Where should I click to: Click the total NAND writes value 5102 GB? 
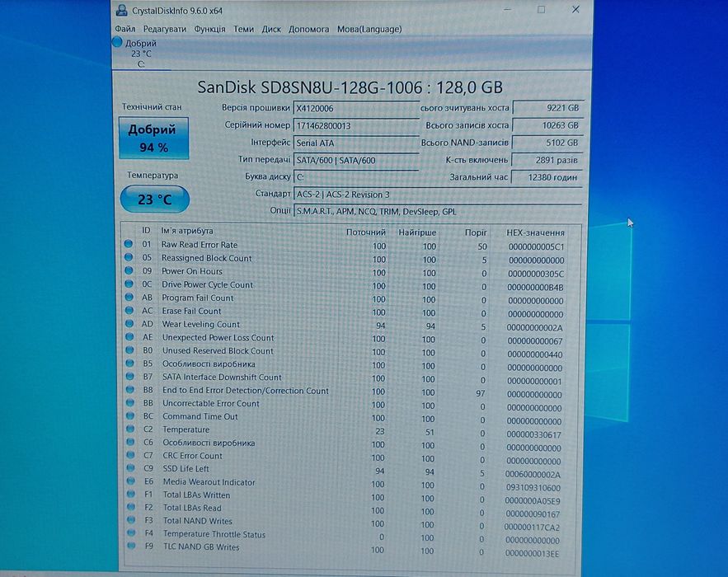547,143
